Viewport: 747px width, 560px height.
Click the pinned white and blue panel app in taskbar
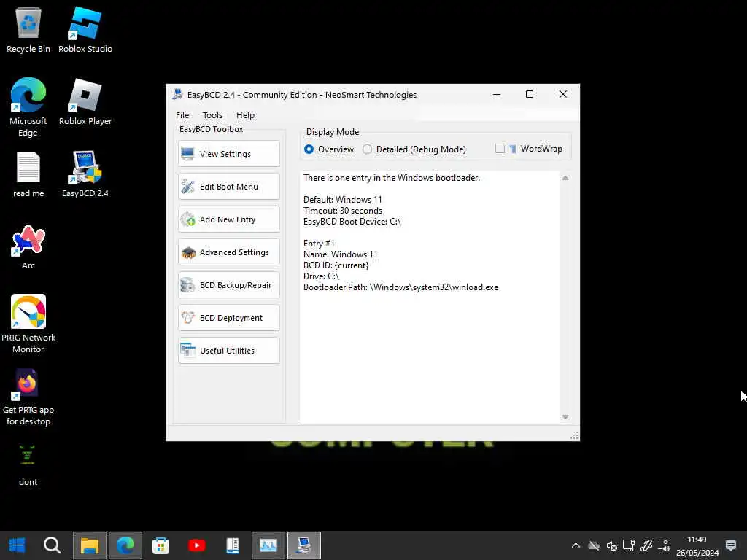pos(233,545)
